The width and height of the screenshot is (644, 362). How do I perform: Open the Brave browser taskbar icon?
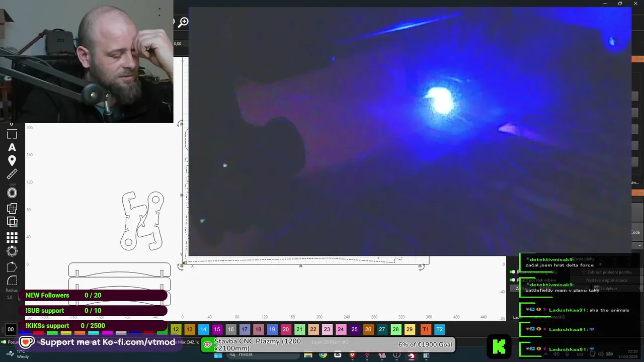[x=352, y=355]
